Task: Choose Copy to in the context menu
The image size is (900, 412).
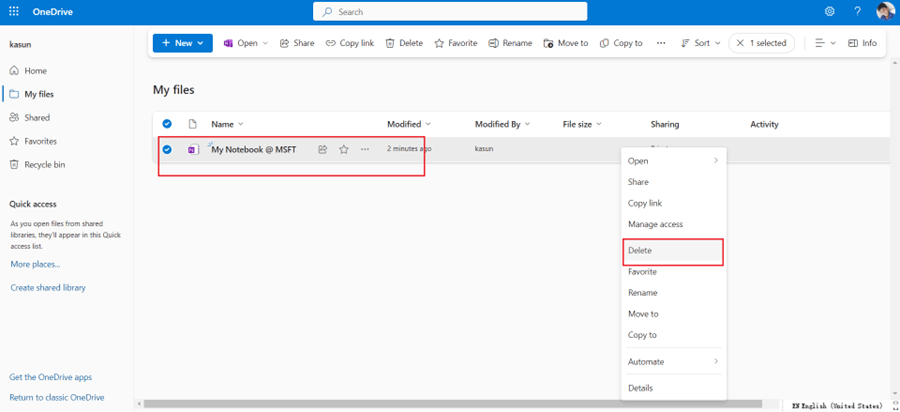Action: click(674, 335)
